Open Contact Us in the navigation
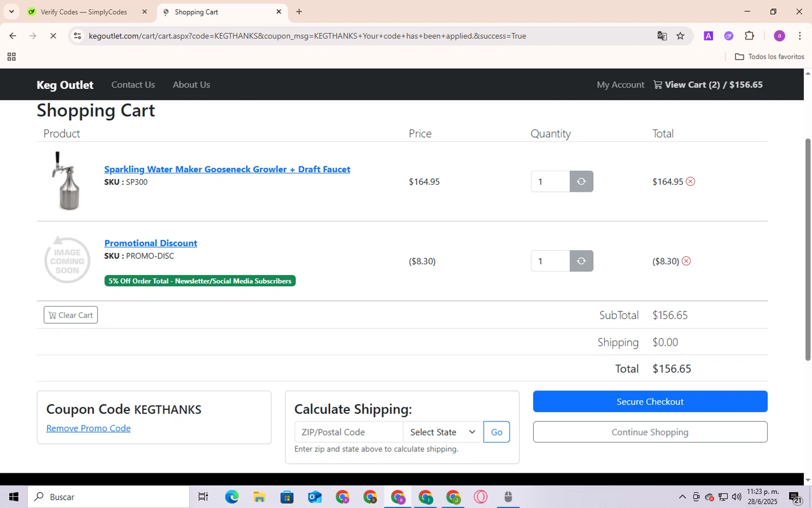This screenshot has height=508, width=812. [133, 84]
